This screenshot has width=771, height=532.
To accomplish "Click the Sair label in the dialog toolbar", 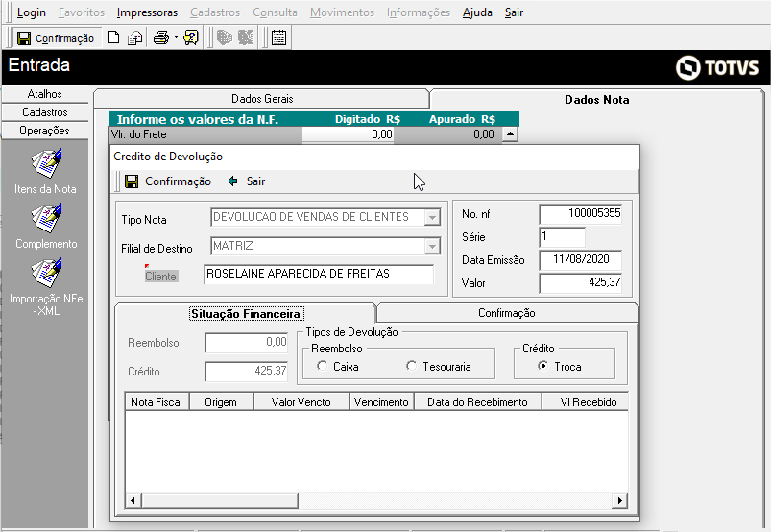I will (x=255, y=181).
